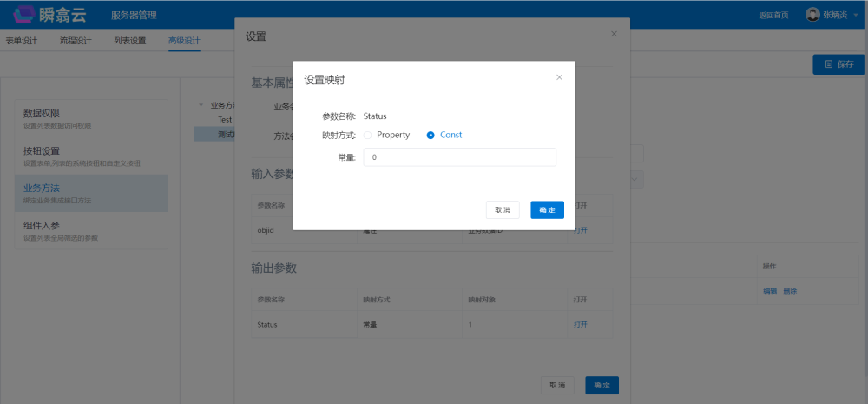Select the Property mapping radio button
The height and width of the screenshot is (404, 868).
click(368, 135)
